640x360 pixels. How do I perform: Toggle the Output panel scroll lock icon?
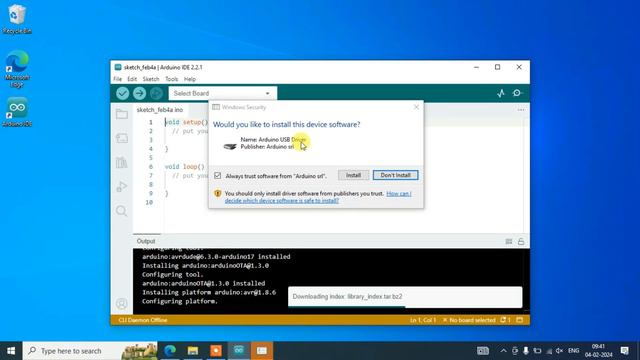pyautogui.click(x=521, y=242)
